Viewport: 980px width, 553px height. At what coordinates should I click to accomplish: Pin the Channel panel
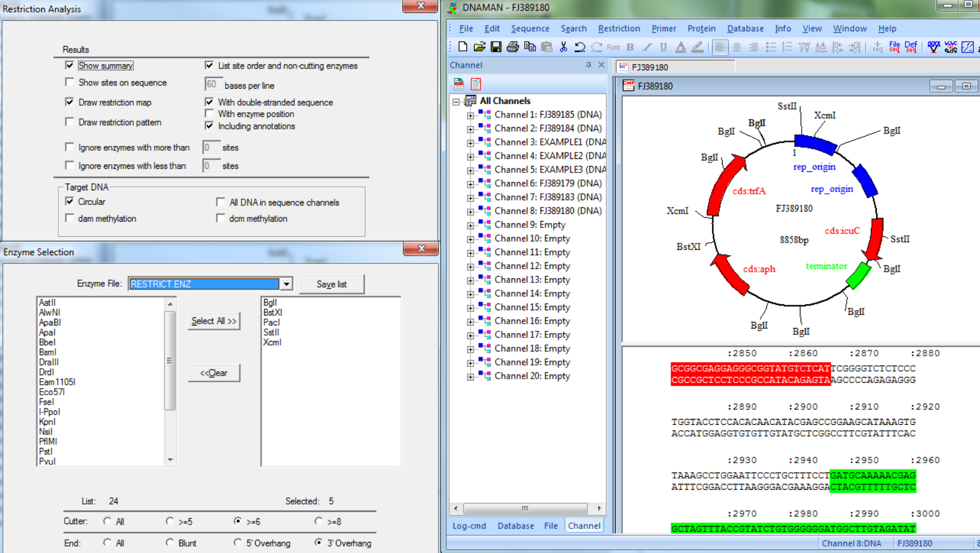click(x=589, y=65)
